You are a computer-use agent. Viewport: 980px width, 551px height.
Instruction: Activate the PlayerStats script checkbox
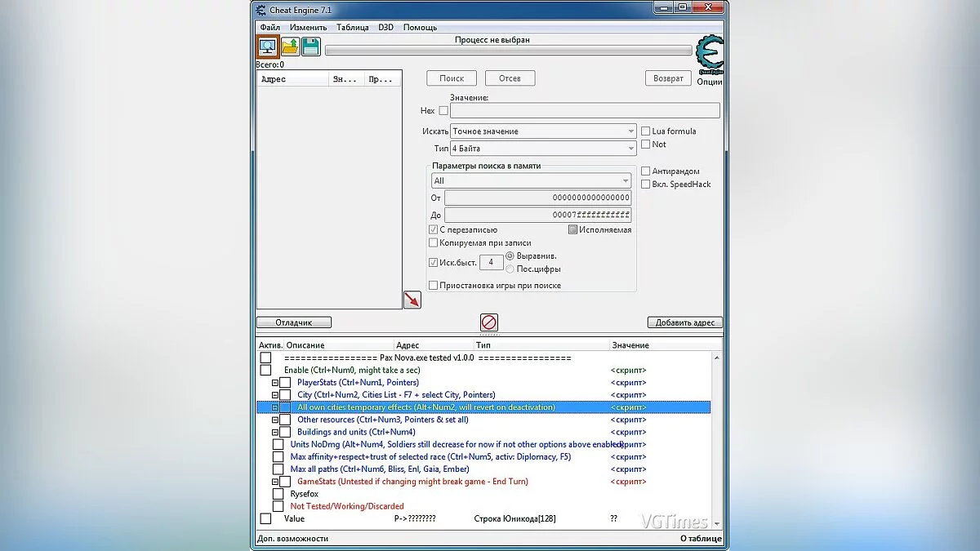point(285,383)
